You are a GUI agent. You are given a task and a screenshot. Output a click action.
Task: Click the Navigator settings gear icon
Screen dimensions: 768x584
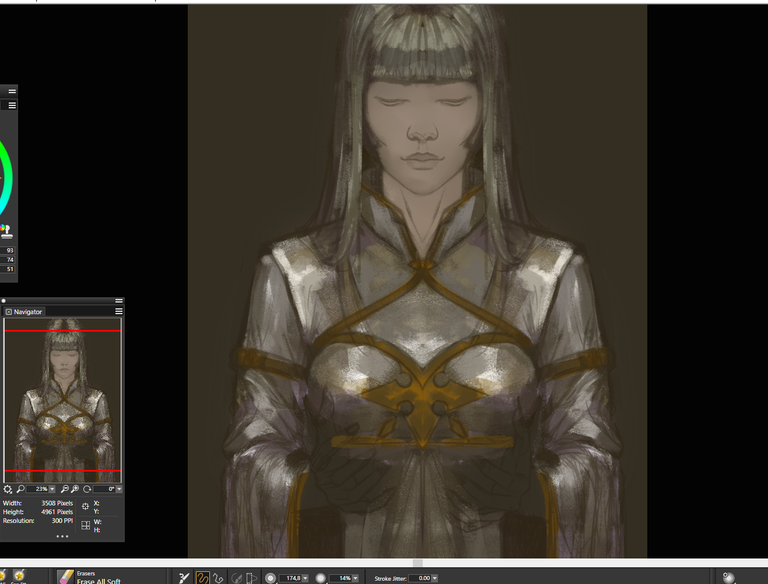pyautogui.click(x=8, y=489)
